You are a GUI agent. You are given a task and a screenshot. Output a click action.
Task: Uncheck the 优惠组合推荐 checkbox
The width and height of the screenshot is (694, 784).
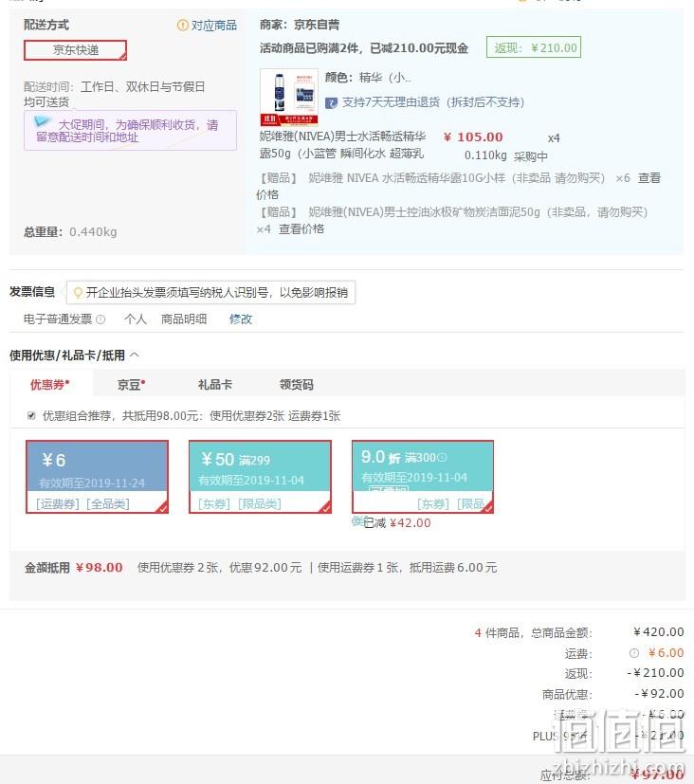coord(31,415)
